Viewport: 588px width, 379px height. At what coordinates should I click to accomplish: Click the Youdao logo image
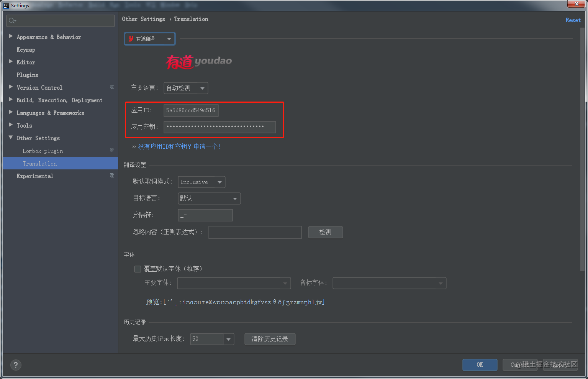click(x=199, y=61)
